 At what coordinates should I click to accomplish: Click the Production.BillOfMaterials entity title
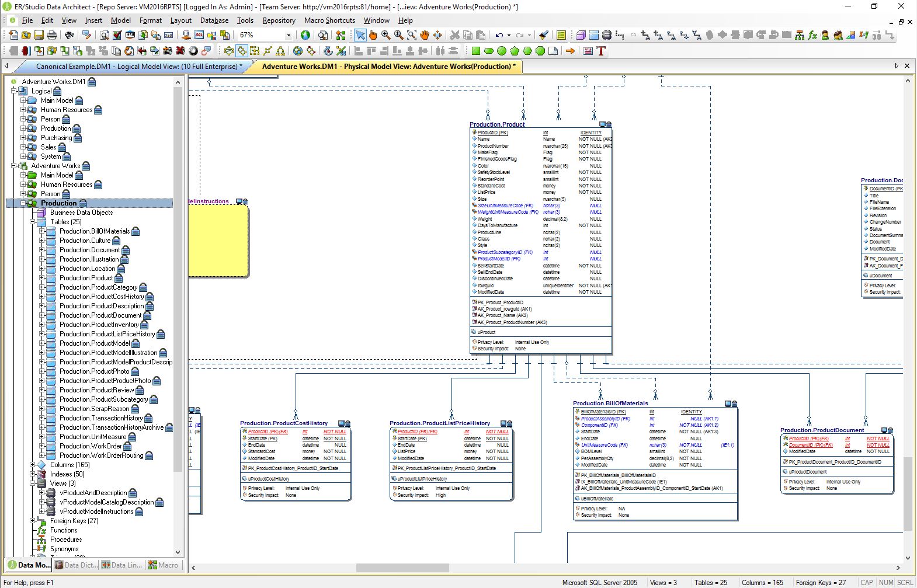[x=610, y=403]
